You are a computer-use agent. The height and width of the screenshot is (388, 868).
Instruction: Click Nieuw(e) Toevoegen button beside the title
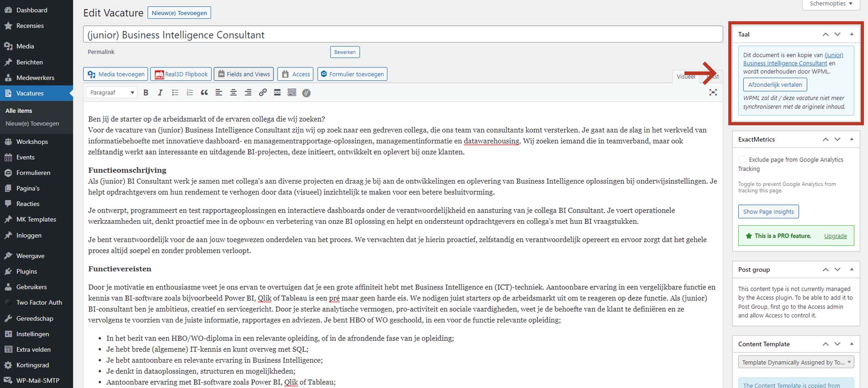[x=179, y=13]
